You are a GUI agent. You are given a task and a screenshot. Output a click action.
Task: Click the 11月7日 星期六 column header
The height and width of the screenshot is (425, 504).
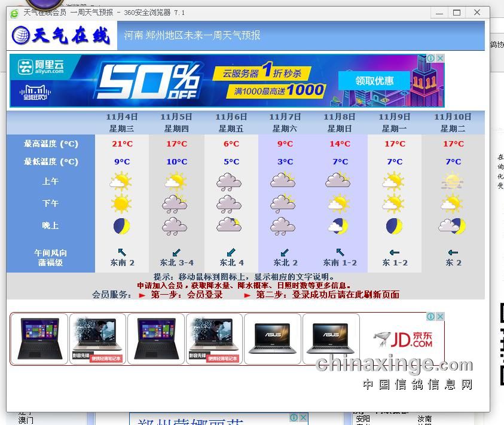point(285,123)
